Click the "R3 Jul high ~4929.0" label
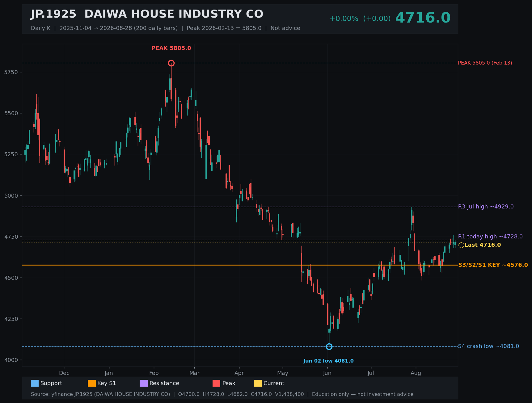This screenshot has height=403, width=532. (486, 207)
